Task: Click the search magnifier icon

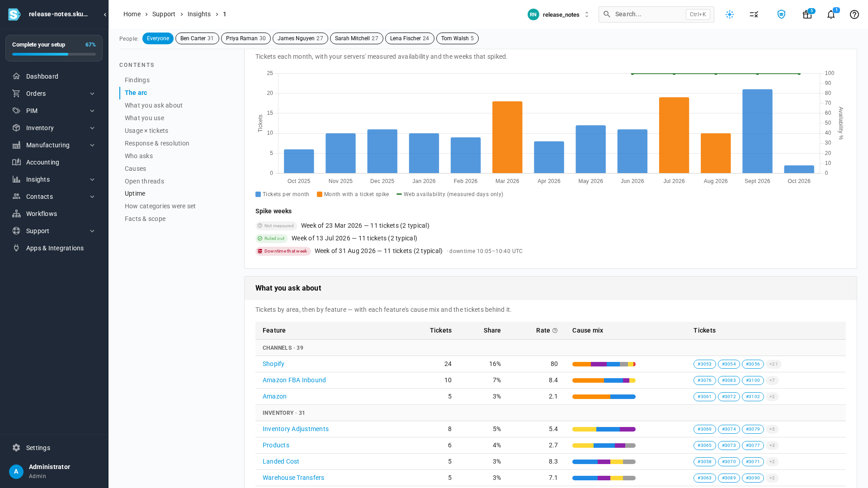Action: pos(607,14)
